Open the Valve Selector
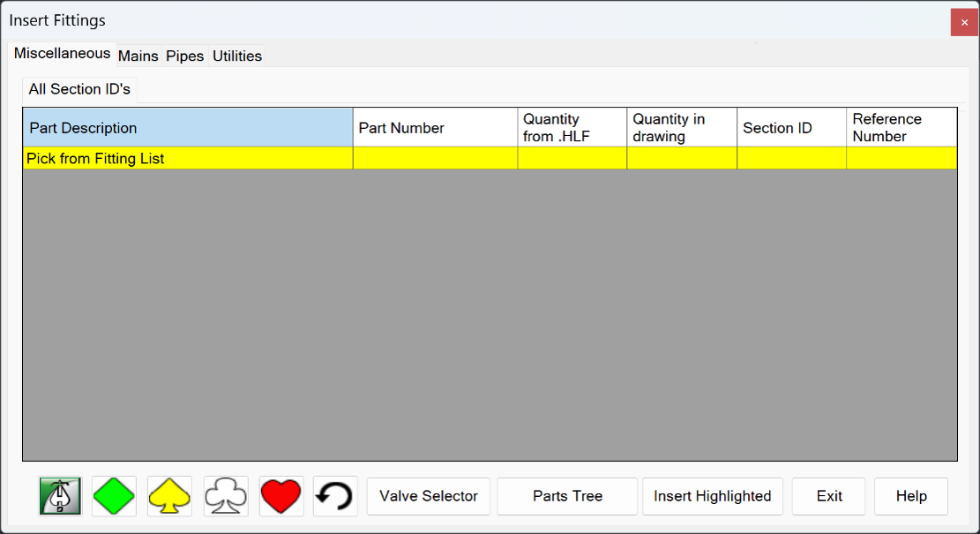This screenshot has width=980, height=534. (428, 496)
